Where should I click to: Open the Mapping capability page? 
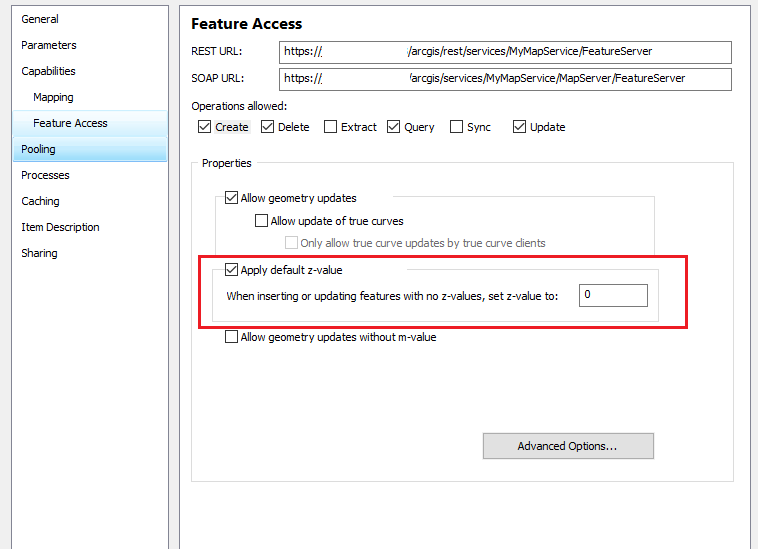point(53,97)
